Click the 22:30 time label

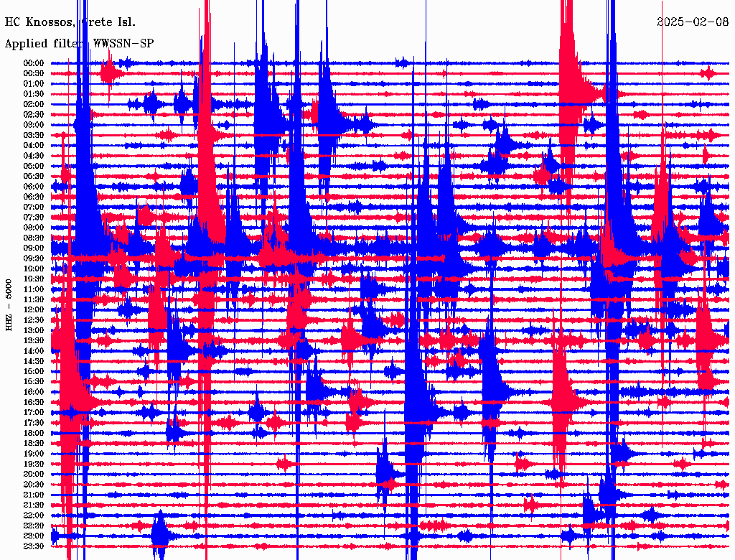(x=34, y=526)
